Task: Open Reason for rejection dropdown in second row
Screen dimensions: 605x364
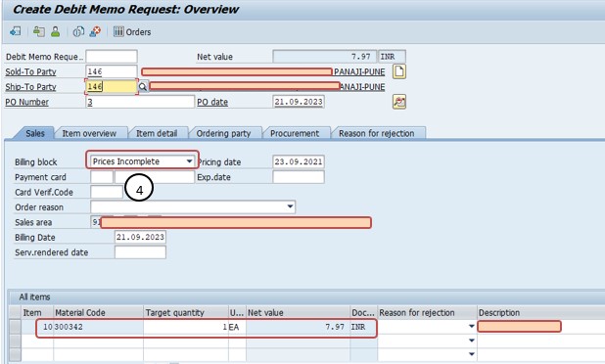Action: pyautogui.click(x=472, y=341)
